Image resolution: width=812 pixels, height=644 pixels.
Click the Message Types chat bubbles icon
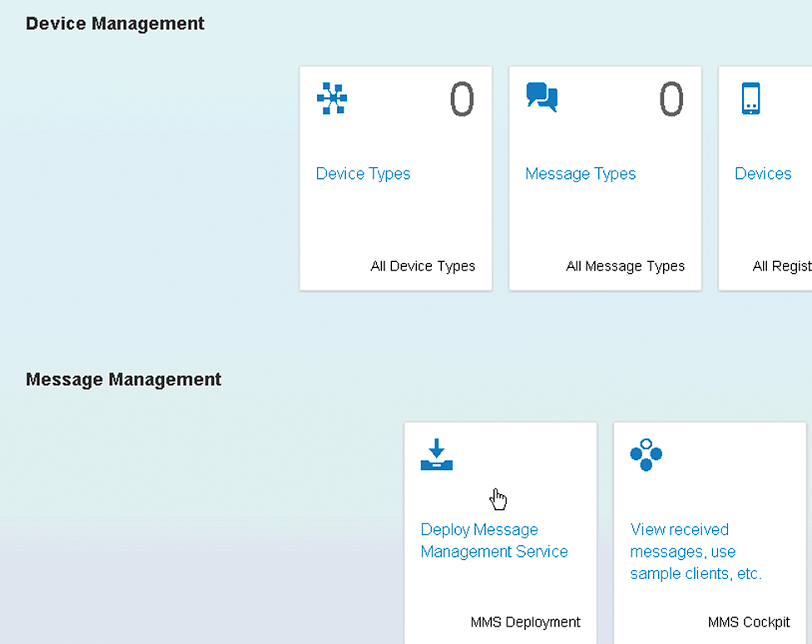pyautogui.click(x=542, y=97)
